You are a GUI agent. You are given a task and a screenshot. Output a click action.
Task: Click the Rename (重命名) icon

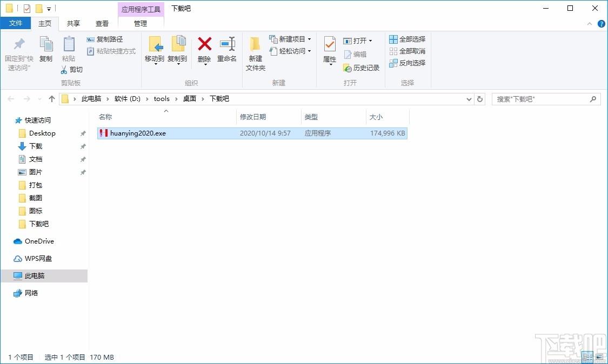click(x=227, y=44)
